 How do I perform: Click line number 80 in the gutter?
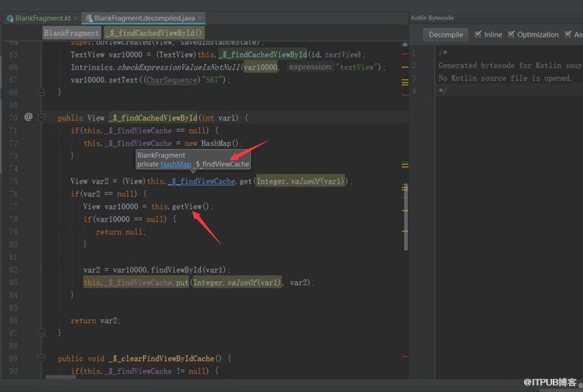(13, 245)
